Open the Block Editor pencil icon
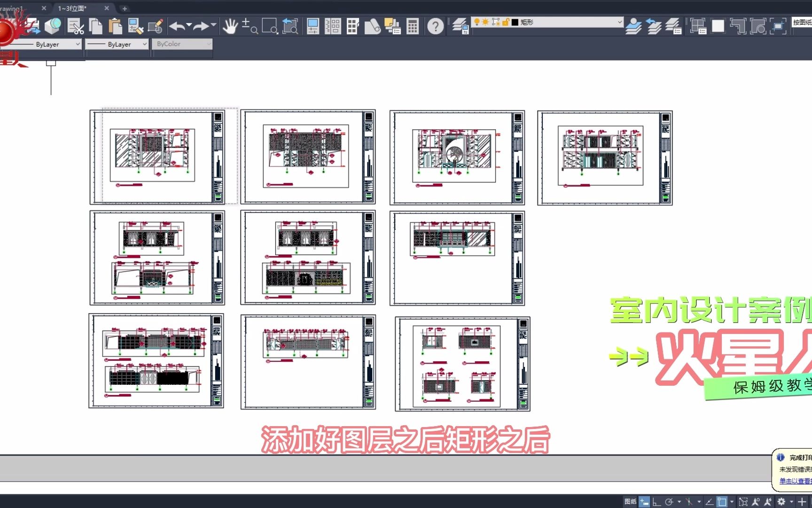Screen dimensions: 812x508 click(155, 26)
